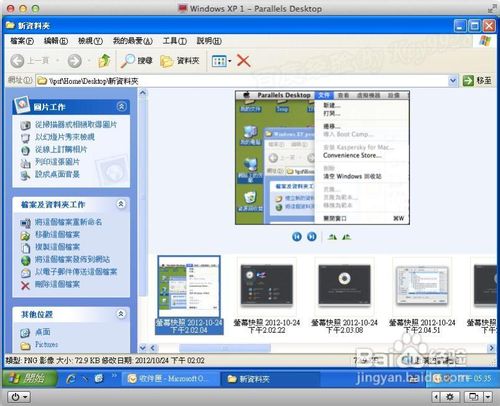Click the 移動這個檔案 icon
The image size is (500, 406).
coord(25,235)
